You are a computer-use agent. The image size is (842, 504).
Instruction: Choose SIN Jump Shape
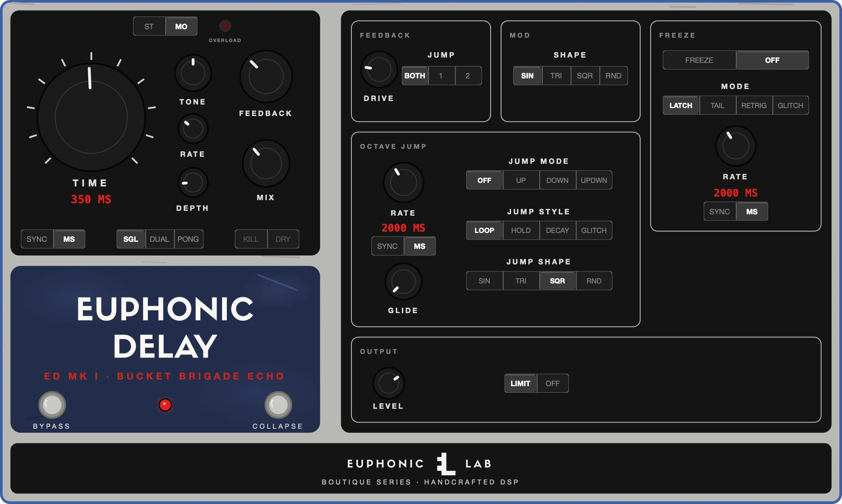tap(484, 281)
